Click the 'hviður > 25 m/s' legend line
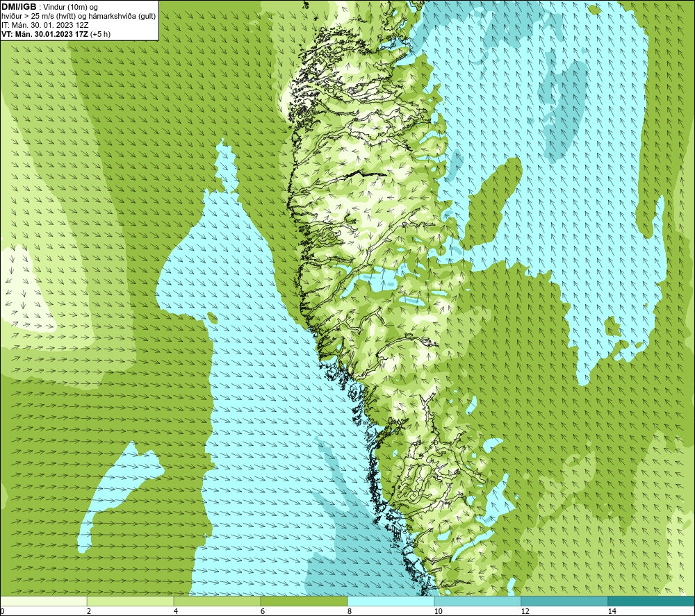The image size is (695, 616). tap(79, 16)
